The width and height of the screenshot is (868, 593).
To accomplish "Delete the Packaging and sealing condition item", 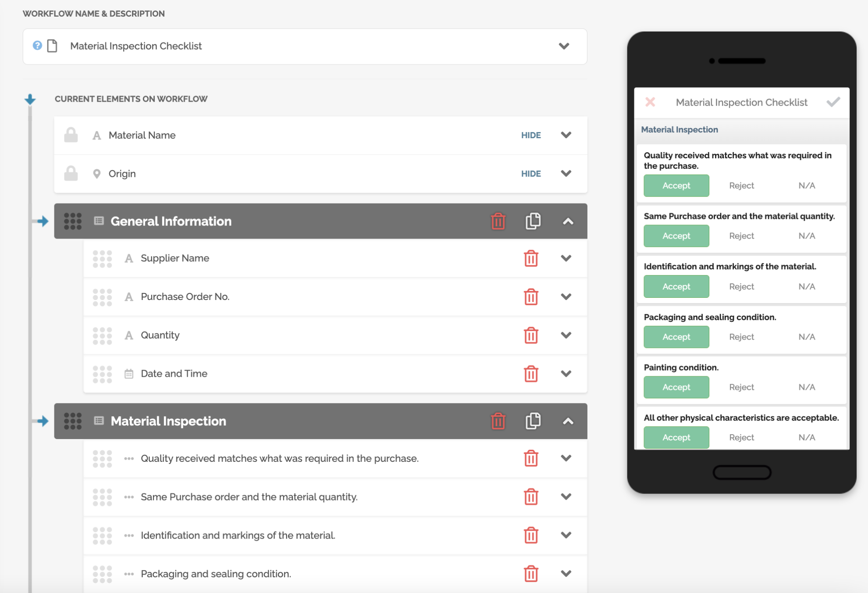I will [x=531, y=573].
